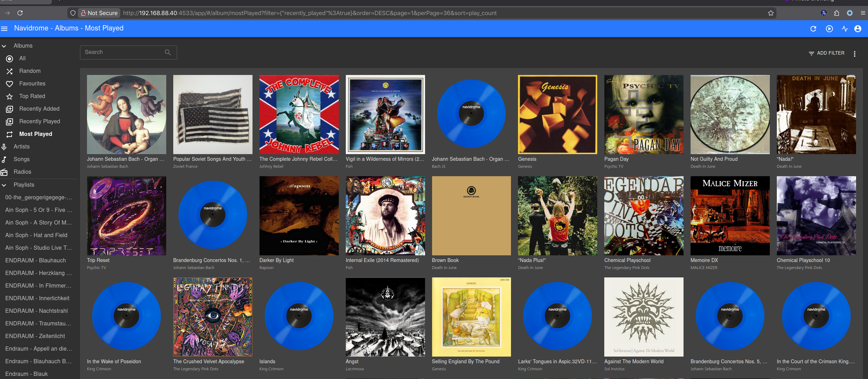Select Random albums in the sidebar
The height and width of the screenshot is (379, 868).
(30, 71)
